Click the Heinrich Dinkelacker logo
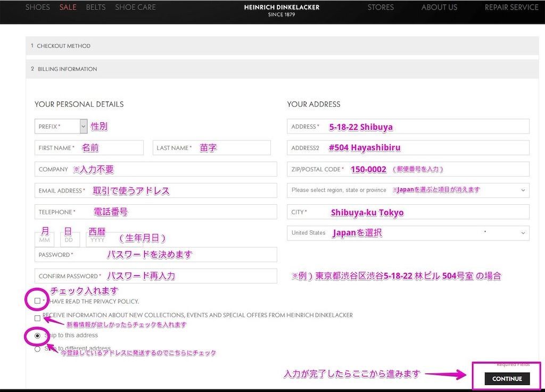The image size is (545, 392). pyautogui.click(x=282, y=10)
